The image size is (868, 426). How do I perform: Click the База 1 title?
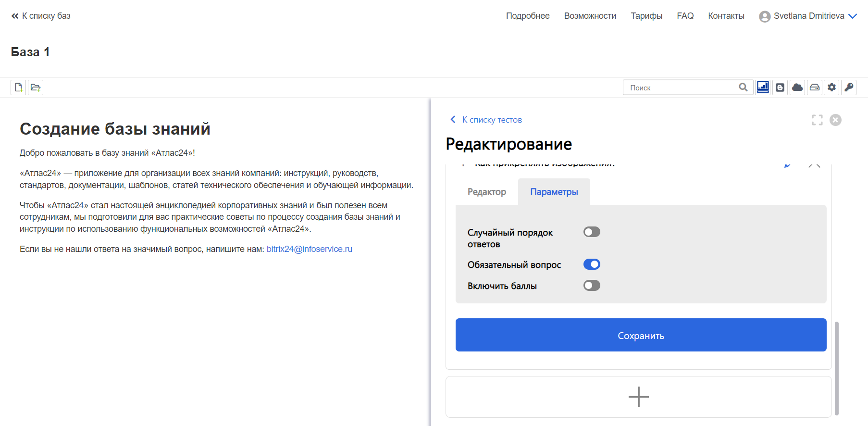[30, 52]
